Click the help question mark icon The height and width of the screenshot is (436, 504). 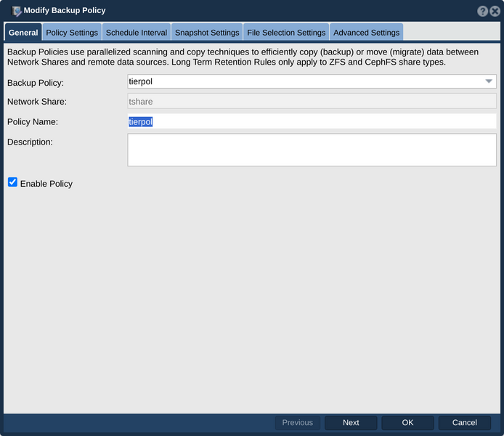(x=482, y=11)
